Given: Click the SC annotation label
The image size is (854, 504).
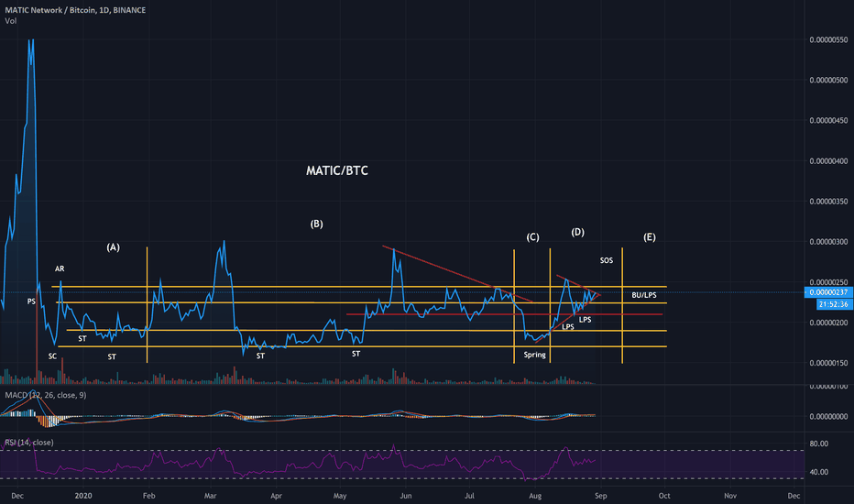Looking at the screenshot, I should point(52,356).
